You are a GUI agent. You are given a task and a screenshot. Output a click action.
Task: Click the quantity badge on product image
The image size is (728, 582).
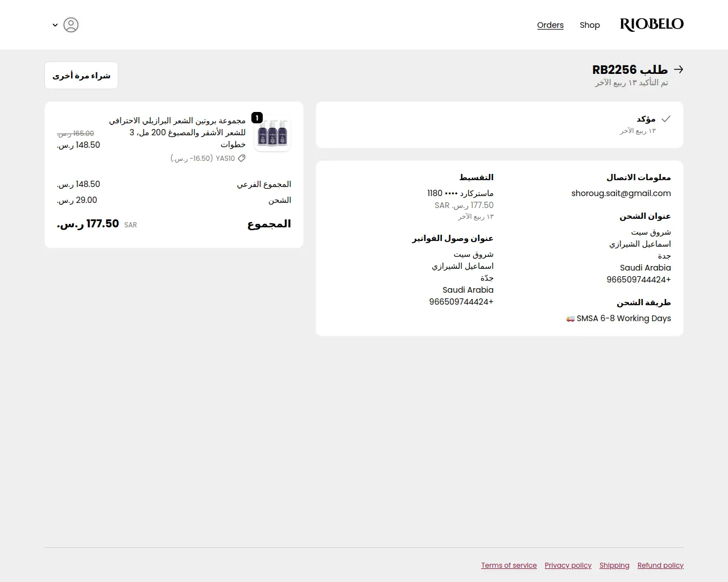257,118
